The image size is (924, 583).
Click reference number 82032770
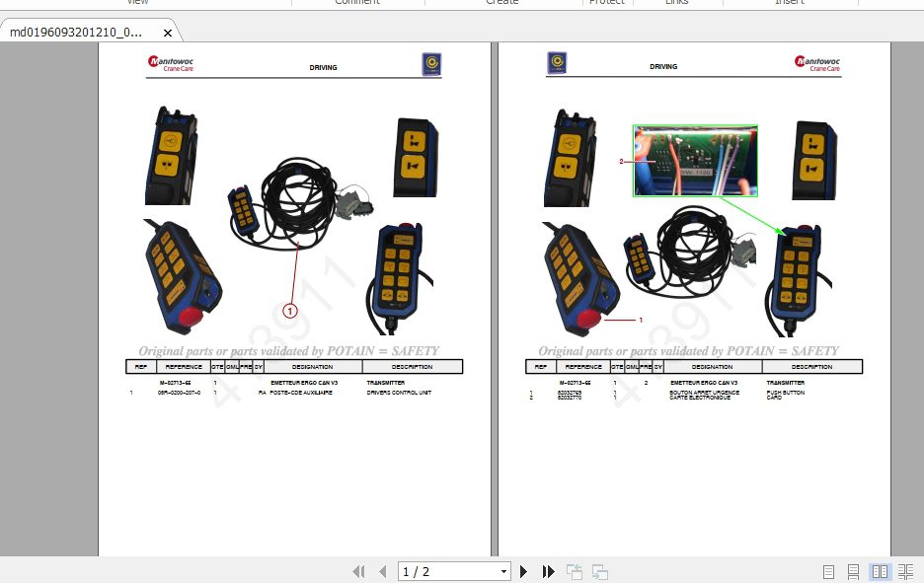click(570, 398)
